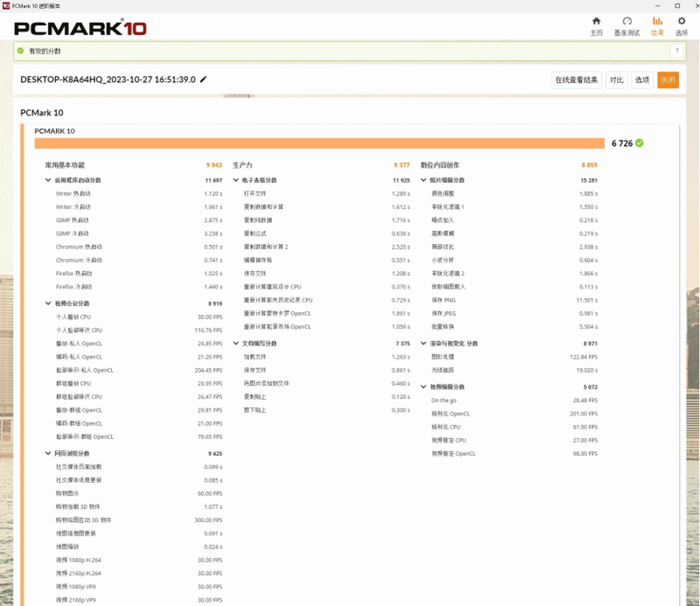Collapse the 视频编辑分数 section
The image size is (700, 606).
[424, 387]
